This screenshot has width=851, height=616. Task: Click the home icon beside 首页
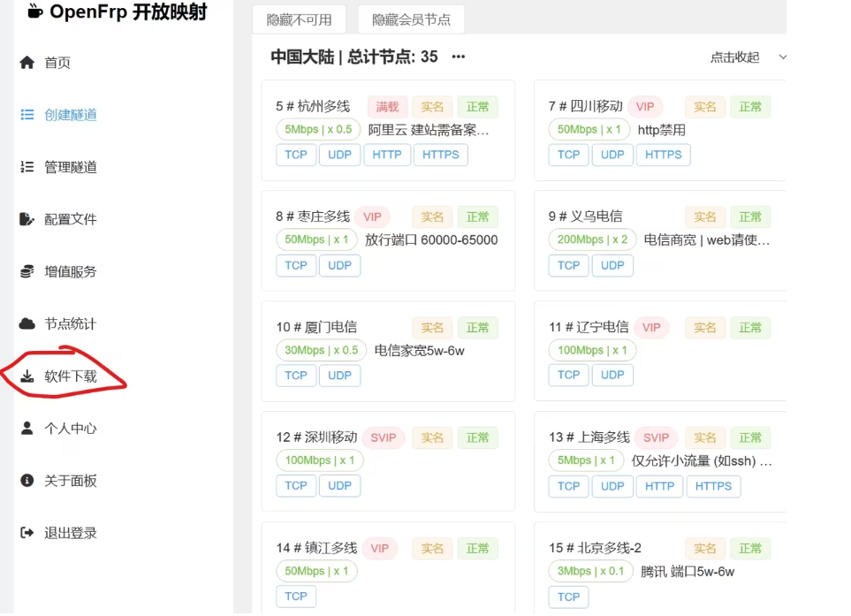[x=27, y=63]
